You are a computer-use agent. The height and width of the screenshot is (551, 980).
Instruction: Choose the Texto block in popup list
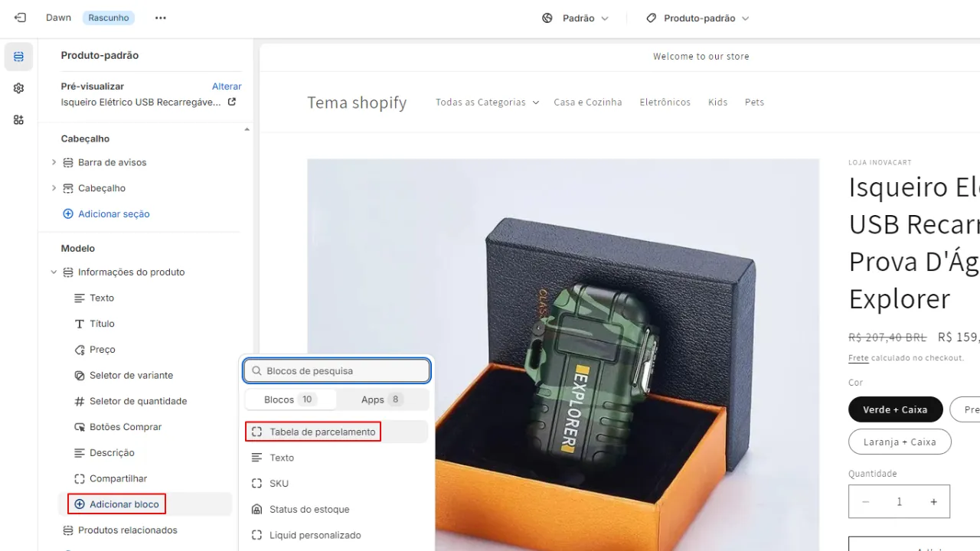click(x=336, y=458)
